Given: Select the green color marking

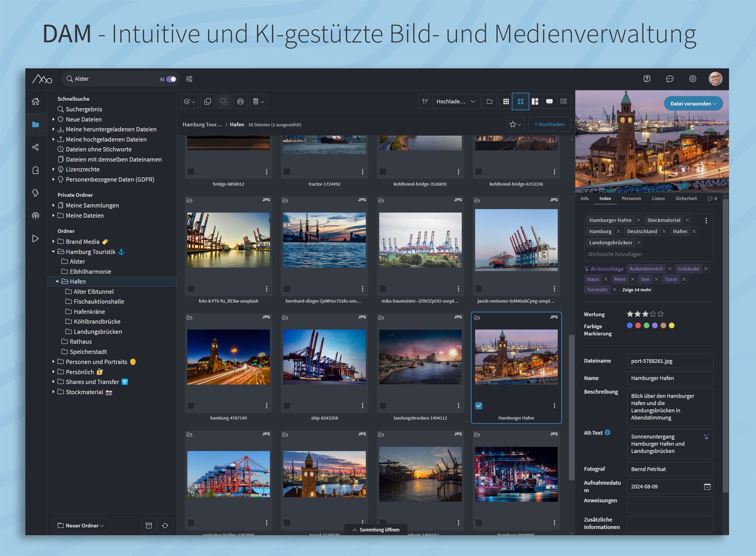Looking at the screenshot, I should [646, 326].
